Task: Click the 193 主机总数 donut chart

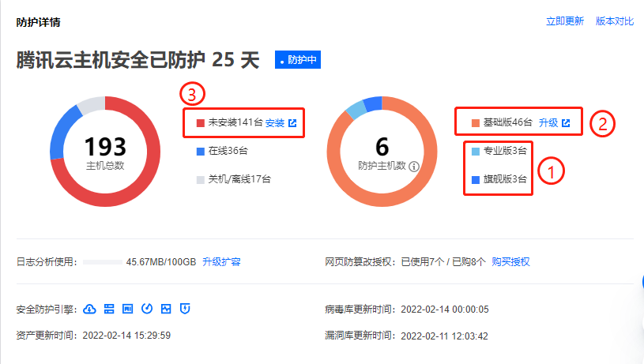Action: tap(105, 152)
